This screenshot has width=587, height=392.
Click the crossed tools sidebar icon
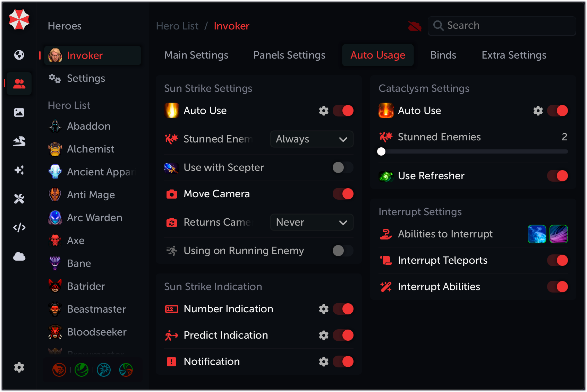(19, 199)
